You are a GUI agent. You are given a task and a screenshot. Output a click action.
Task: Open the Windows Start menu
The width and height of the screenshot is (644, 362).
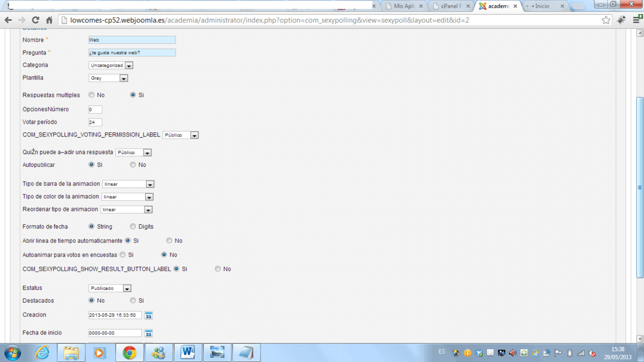[x=13, y=353]
